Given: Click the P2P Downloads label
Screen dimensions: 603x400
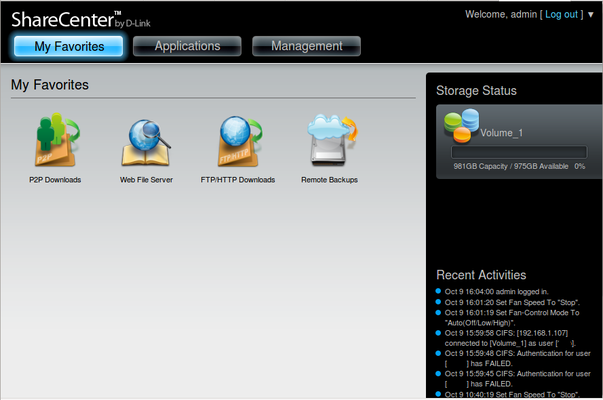Looking at the screenshot, I should click(55, 180).
